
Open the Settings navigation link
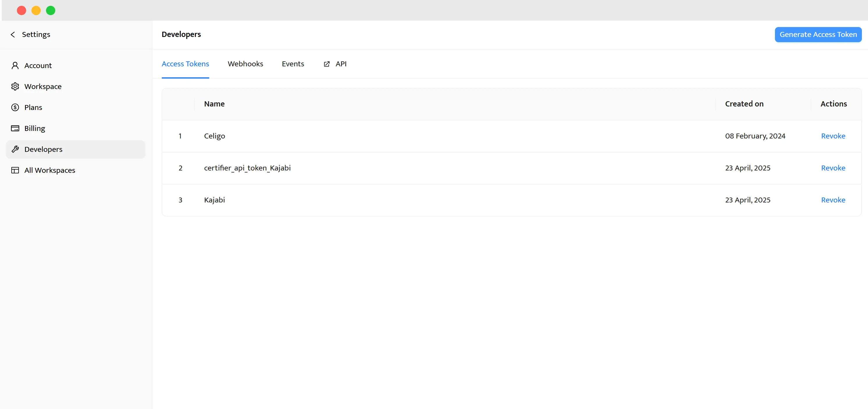pyautogui.click(x=36, y=34)
